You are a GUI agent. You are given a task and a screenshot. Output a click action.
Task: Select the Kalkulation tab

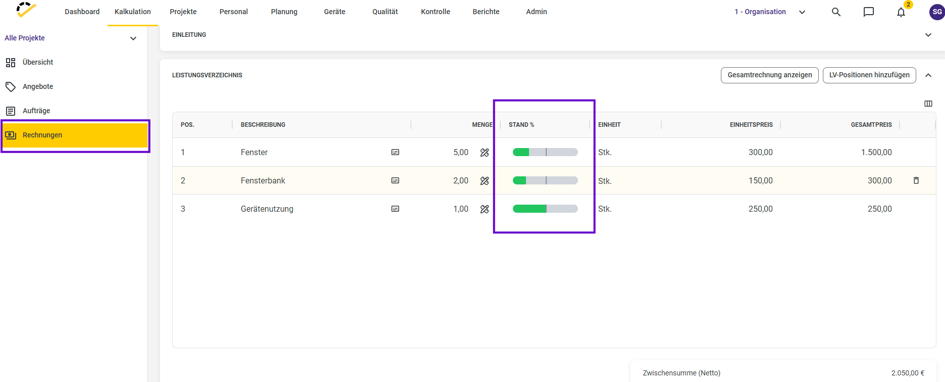click(x=133, y=11)
